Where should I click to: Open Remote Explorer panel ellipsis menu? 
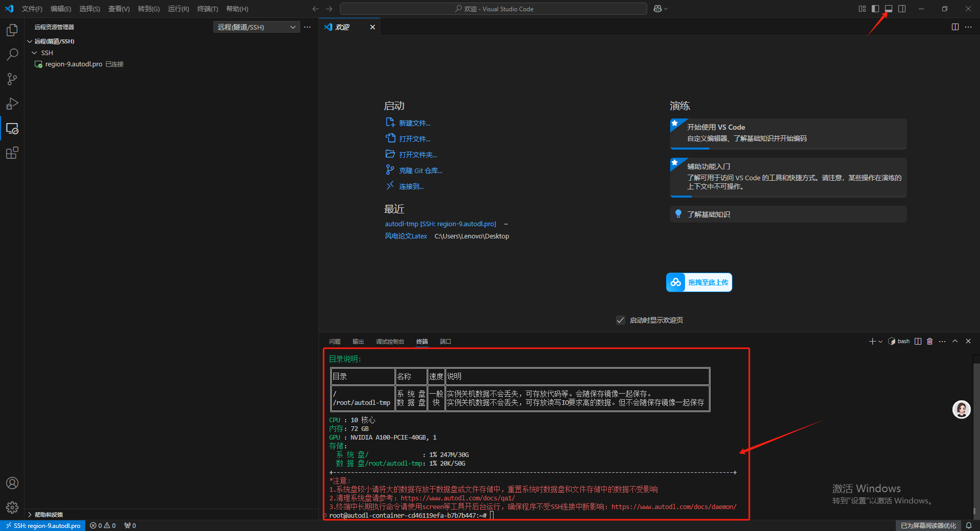pos(307,27)
